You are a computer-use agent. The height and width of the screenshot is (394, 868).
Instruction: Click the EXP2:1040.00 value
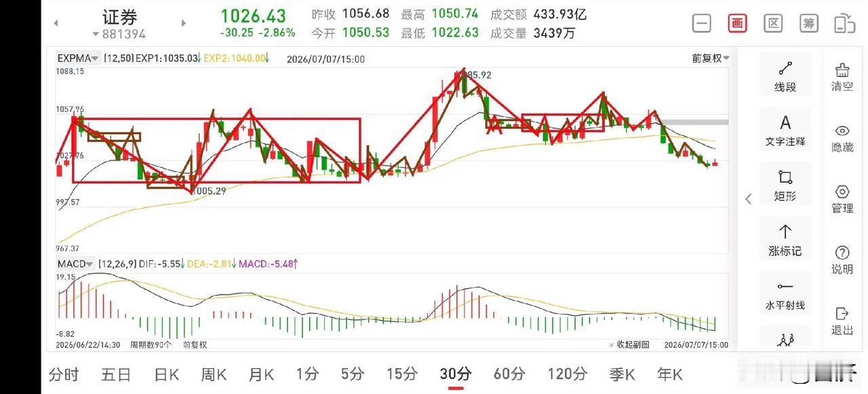pyautogui.click(x=235, y=58)
